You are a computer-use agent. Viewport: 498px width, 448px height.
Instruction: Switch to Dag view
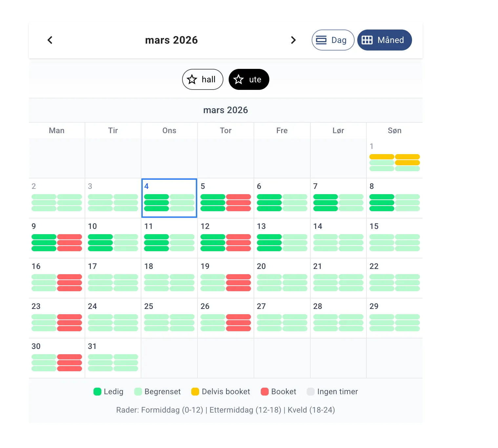click(333, 40)
